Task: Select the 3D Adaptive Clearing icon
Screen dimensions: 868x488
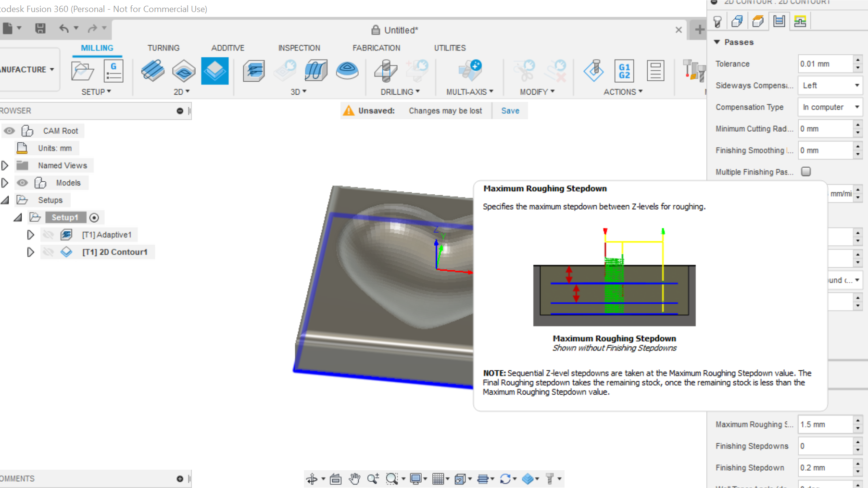Action: [x=254, y=71]
